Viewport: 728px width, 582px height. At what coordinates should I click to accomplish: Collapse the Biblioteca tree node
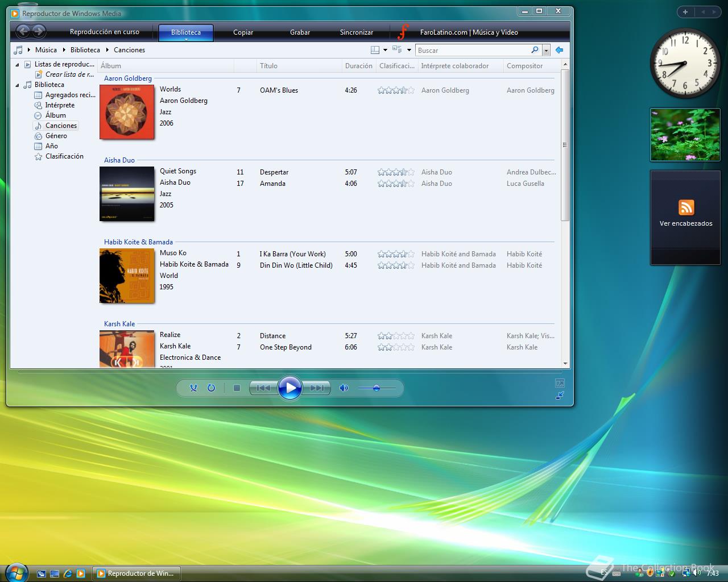point(17,85)
